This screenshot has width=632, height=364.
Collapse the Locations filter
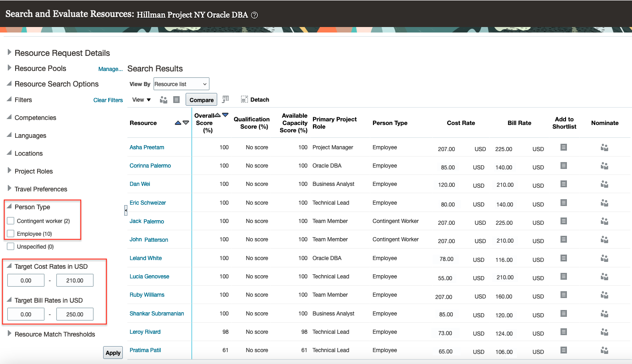click(9, 153)
